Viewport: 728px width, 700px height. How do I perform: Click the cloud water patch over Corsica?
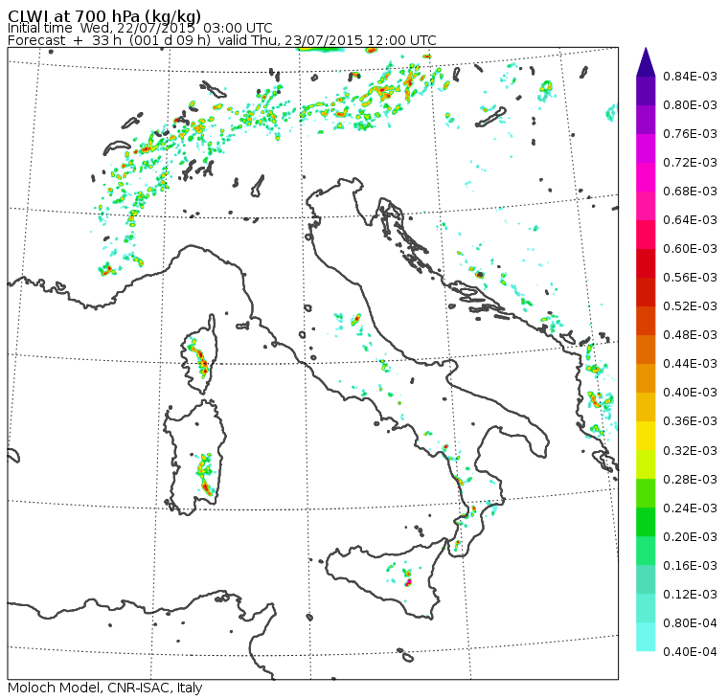[x=199, y=358]
